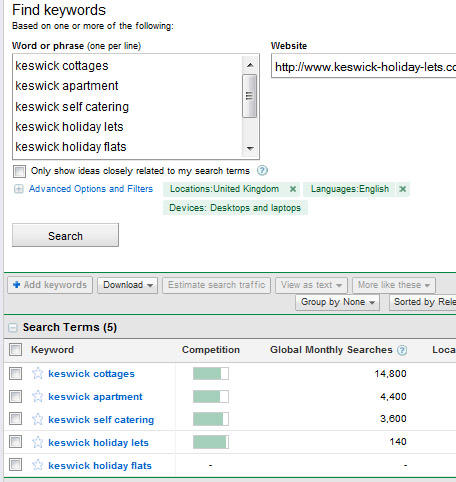Open the Download dropdown

pos(128,285)
